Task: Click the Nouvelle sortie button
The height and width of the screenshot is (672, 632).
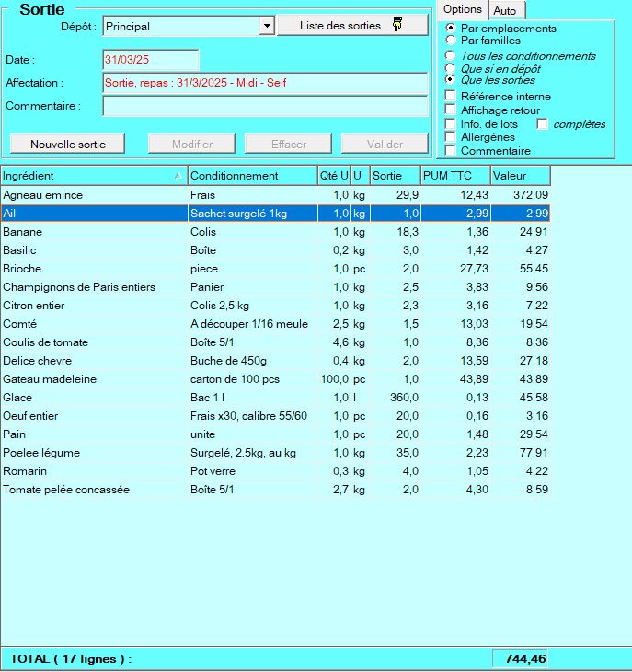Action: [68, 145]
